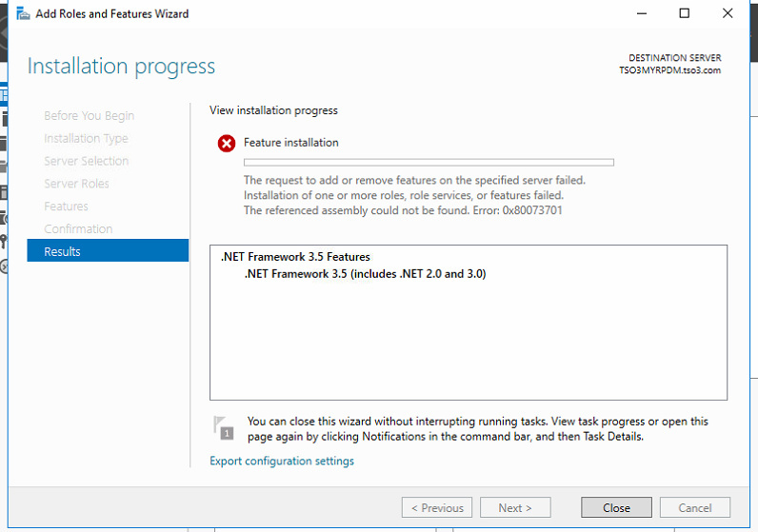Image resolution: width=758 pixels, height=532 pixels.
Task: Click the error text 'Error: 0x80073701'
Action: coord(517,210)
